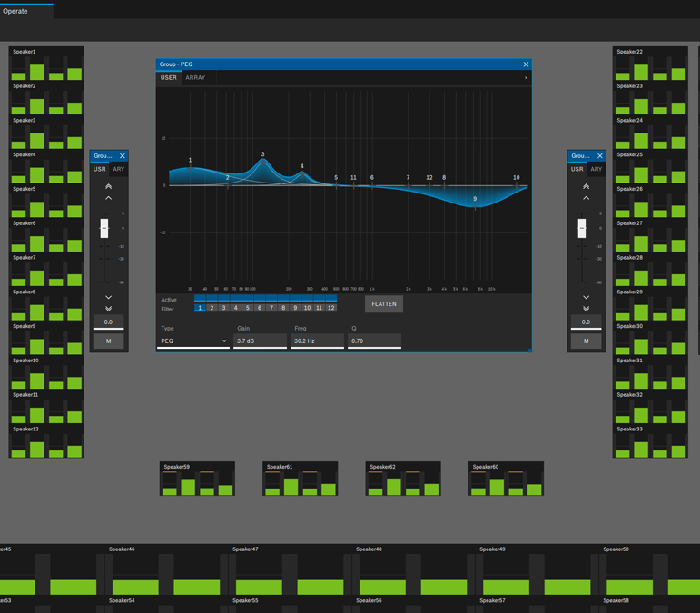Image resolution: width=700 pixels, height=613 pixels.
Task: Toggle mute M in left group panel
Action: (108, 341)
